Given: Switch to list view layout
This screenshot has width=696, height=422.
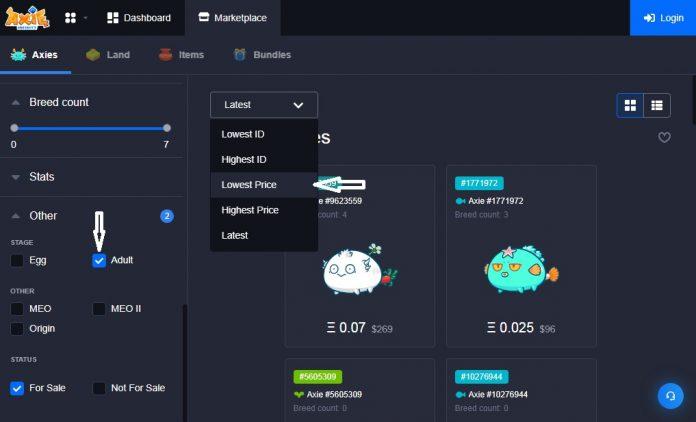Looking at the screenshot, I should click(657, 105).
